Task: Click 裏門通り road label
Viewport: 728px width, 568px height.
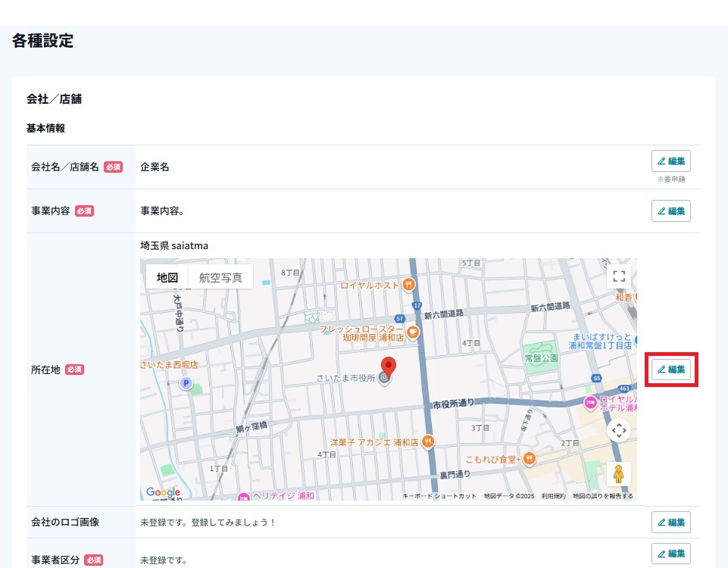Action: [455, 475]
